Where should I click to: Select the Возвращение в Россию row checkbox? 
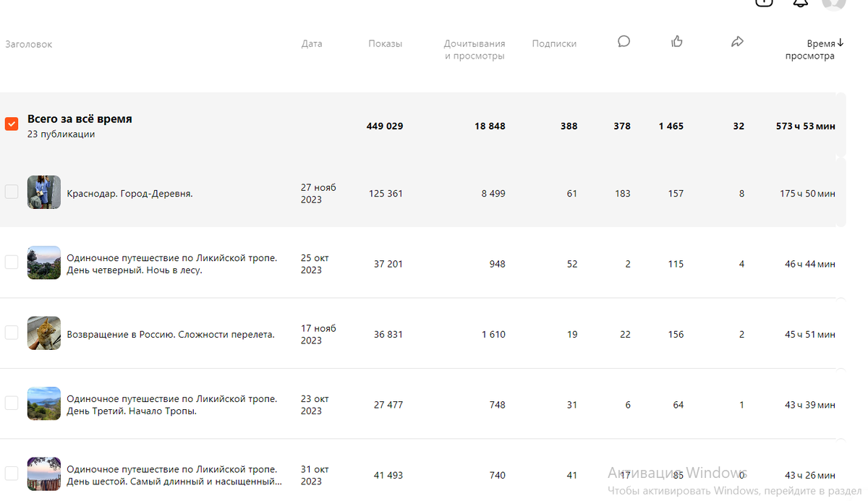click(x=12, y=333)
